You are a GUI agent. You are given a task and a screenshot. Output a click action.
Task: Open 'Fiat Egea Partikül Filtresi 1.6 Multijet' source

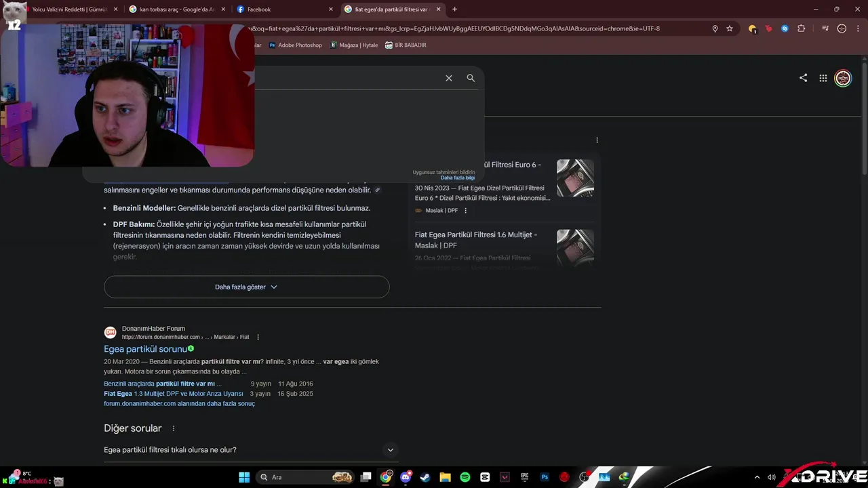[476, 240]
